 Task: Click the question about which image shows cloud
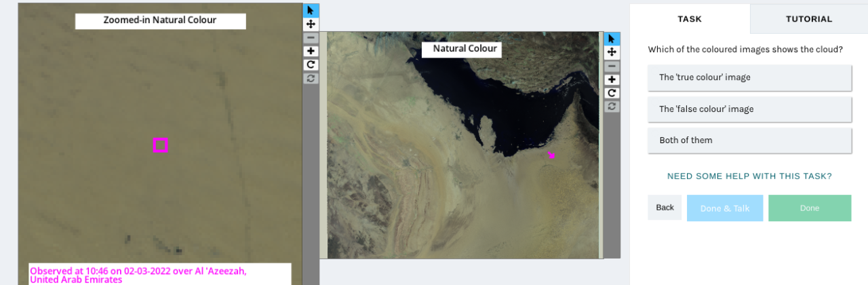(745, 50)
